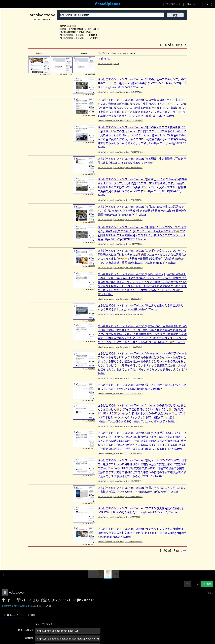
Task: Open the tweet link starting コロナ禍の初期
Action: (x=142, y=108)
